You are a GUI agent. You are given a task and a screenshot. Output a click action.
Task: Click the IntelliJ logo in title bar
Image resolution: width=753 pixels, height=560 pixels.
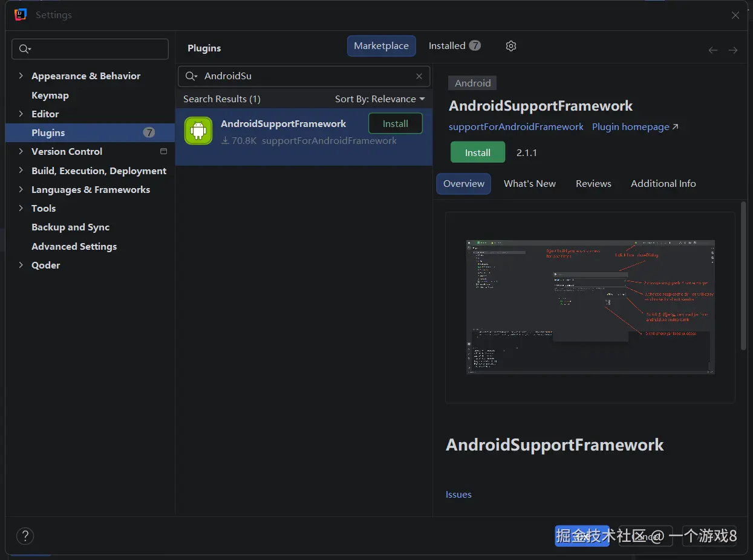click(x=21, y=15)
